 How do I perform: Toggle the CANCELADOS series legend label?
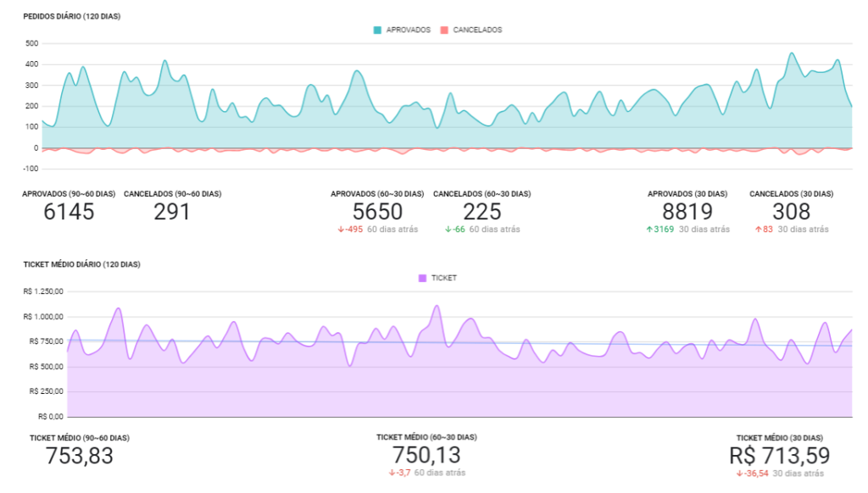(477, 30)
